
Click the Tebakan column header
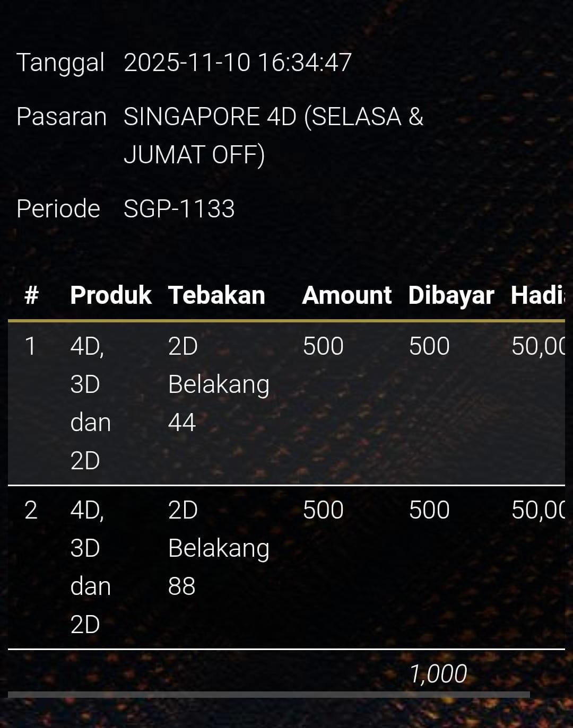coord(216,295)
